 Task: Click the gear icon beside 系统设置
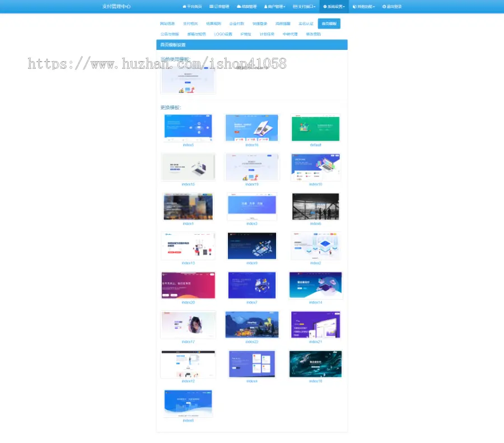[325, 7]
